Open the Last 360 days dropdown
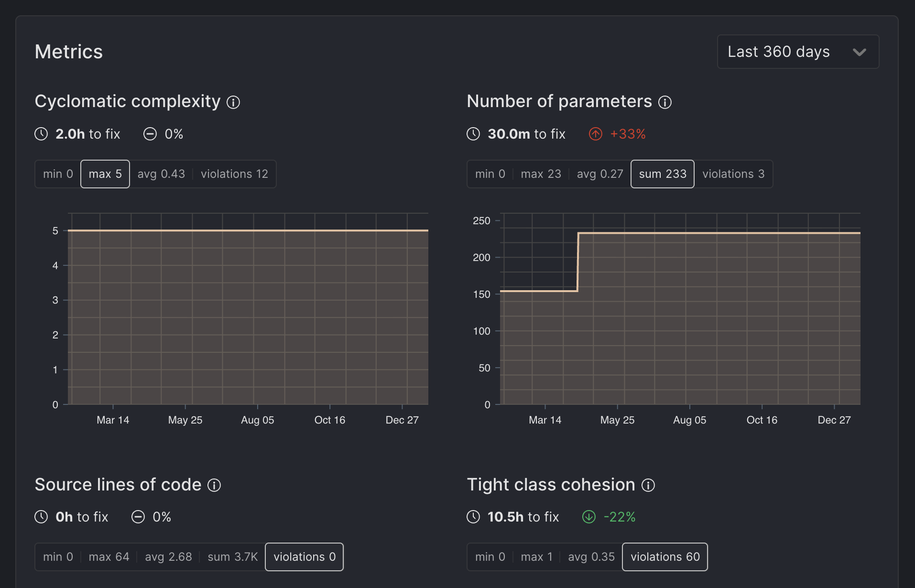The height and width of the screenshot is (588, 915). point(797,52)
